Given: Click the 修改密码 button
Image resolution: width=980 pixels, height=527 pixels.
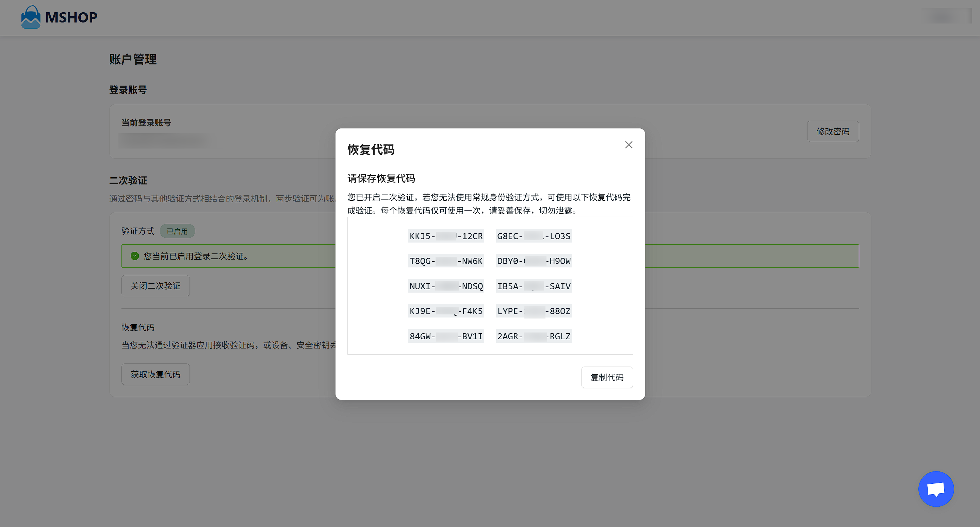Looking at the screenshot, I should click(832, 131).
